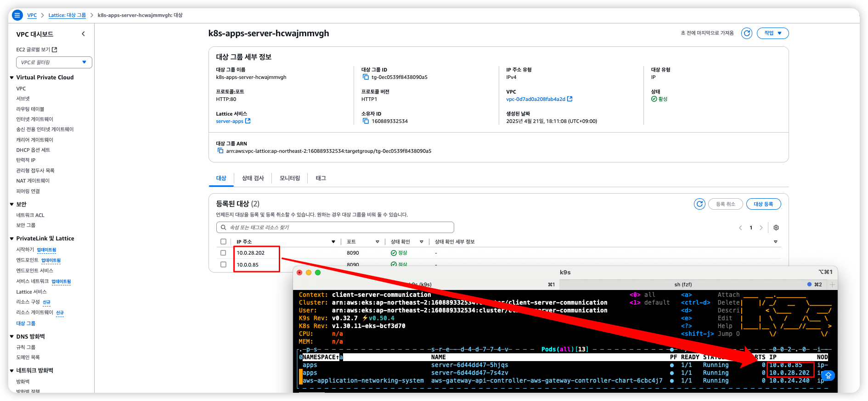The width and height of the screenshot is (868, 401).
Task: Sort by IP 주소 column arrow
Action: 333,242
